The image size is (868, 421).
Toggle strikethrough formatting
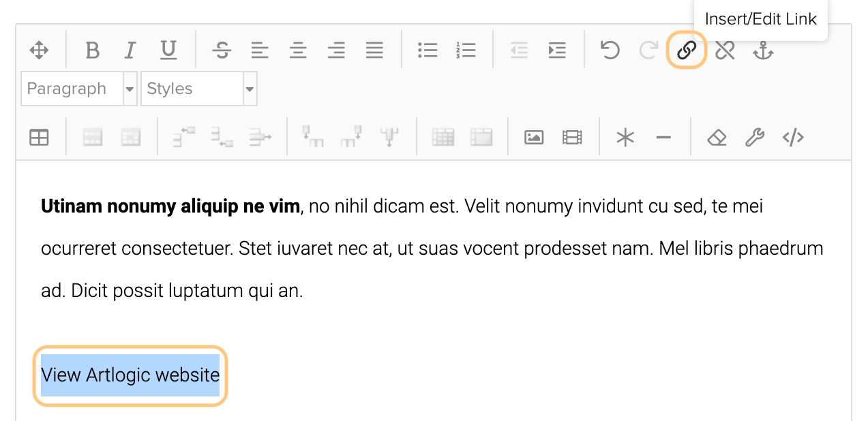(222, 50)
